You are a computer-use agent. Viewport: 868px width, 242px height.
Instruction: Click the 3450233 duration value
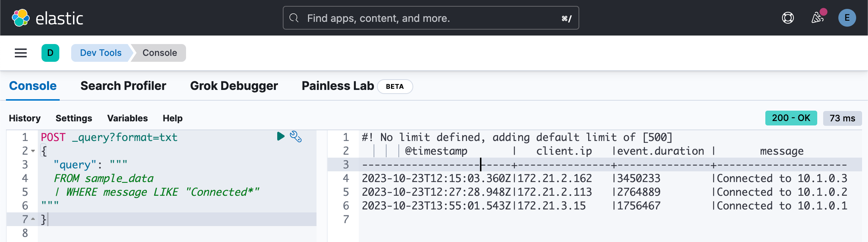point(639,178)
